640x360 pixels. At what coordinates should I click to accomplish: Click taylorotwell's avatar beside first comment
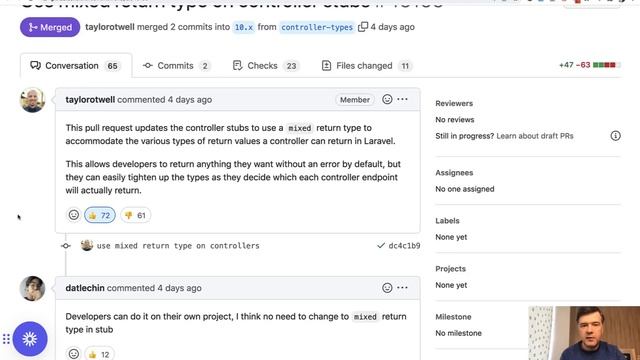pyautogui.click(x=33, y=100)
